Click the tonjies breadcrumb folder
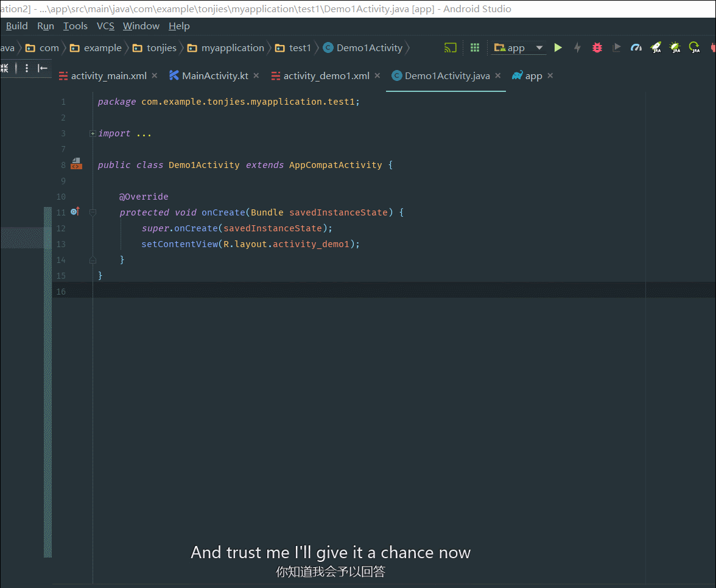 pos(155,47)
